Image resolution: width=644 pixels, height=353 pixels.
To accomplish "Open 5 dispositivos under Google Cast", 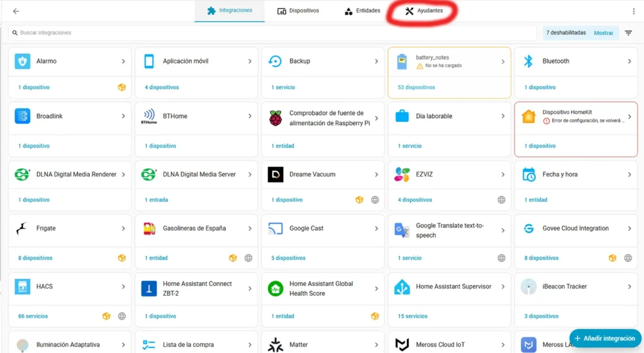I will (x=288, y=258).
